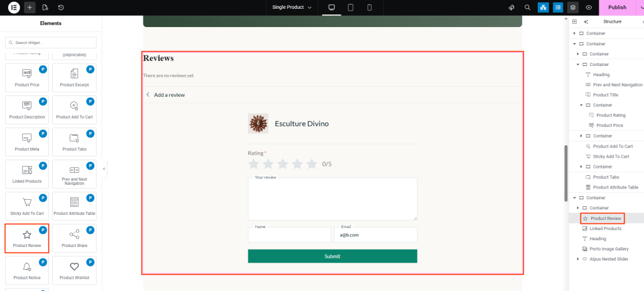Switch to mobile preview mode
The image size is (644, 291).
pyautogui.click(x=369, y=8)
